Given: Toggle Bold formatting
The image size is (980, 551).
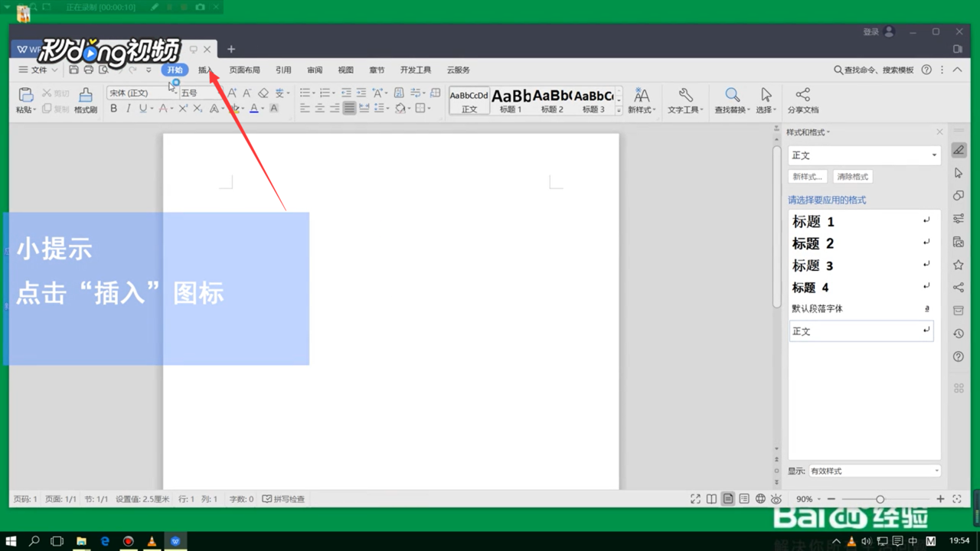Looking at the screenshot, I should coord(113,109).
